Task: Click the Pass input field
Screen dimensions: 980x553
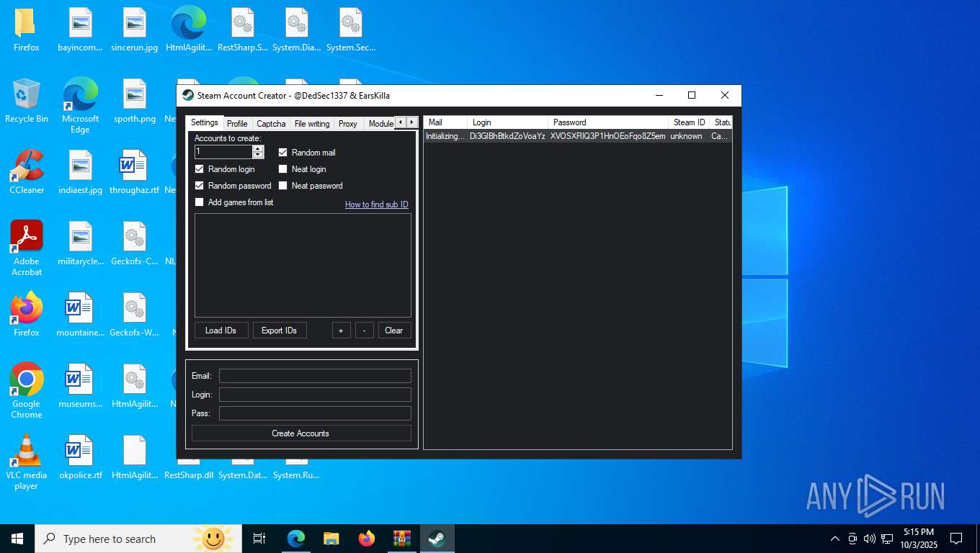Action: click(315, 413)
